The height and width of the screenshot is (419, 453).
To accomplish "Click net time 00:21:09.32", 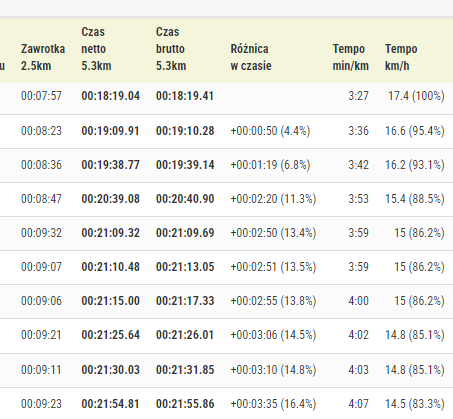I will (x=111, y=233).
